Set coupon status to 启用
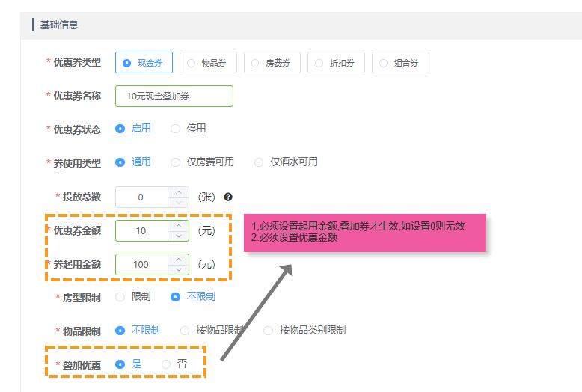 click(x=133, y=129)
